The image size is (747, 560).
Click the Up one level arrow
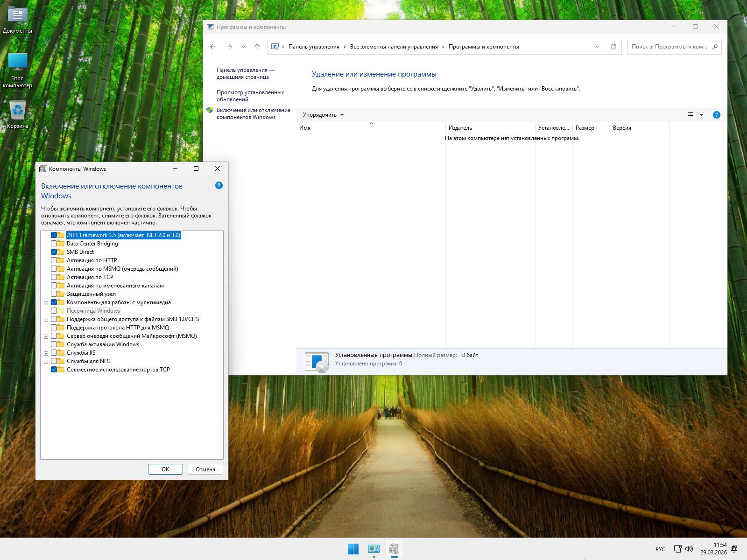pos(257,47)
